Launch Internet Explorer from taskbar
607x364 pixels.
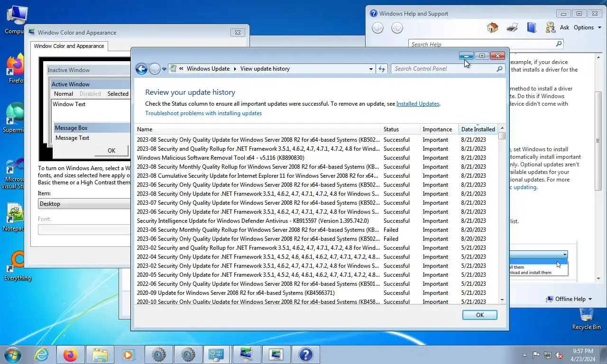42,355
